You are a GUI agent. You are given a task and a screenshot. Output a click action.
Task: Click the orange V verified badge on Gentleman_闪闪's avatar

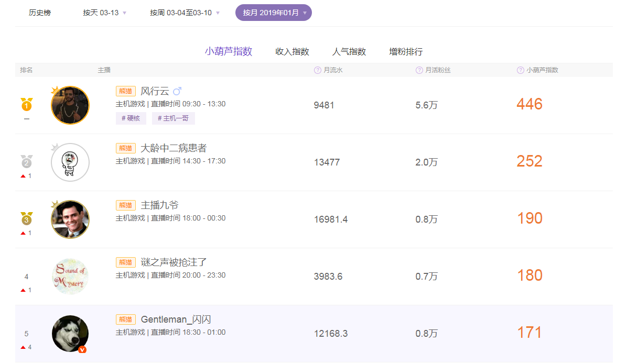(82, 350)
